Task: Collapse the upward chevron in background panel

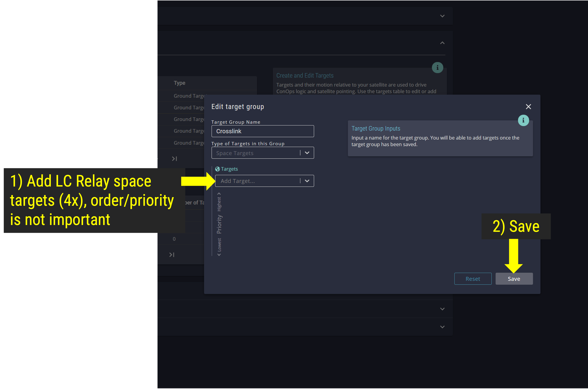Action: click(x=442, y=43)
